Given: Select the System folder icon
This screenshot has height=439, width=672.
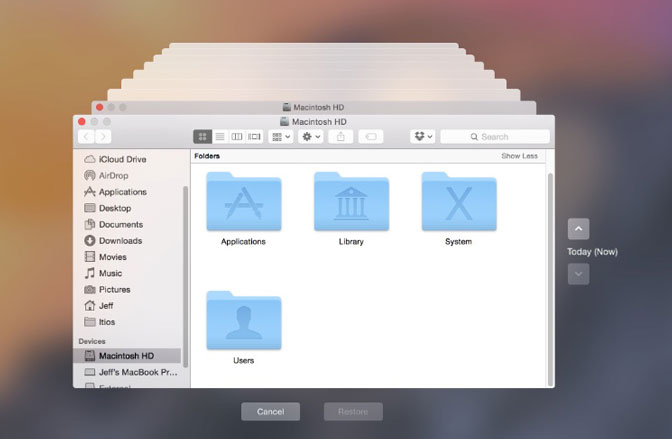Looking at the screenshot, I should click(x=459, y=201).
